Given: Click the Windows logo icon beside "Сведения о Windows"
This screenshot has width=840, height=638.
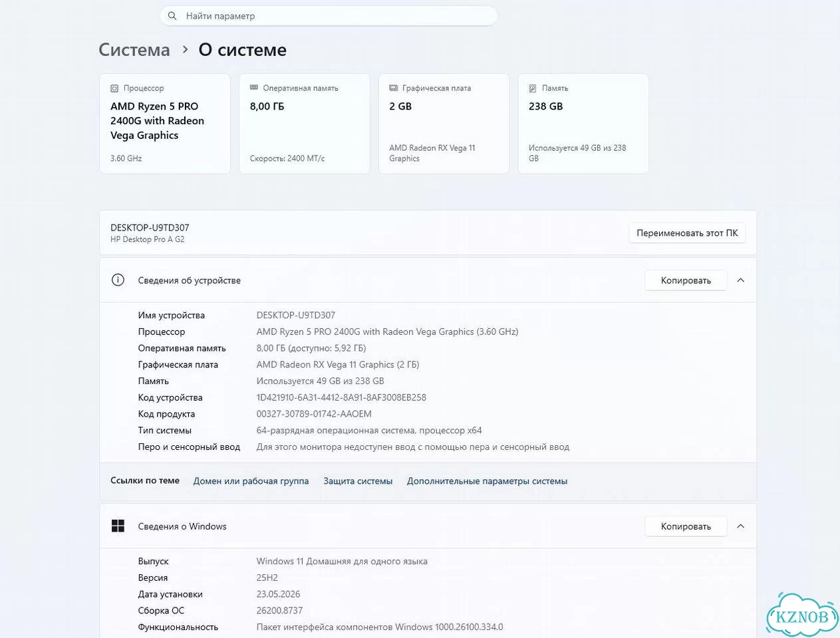Looking at the screenshot, I should click(x=118, y=526).
